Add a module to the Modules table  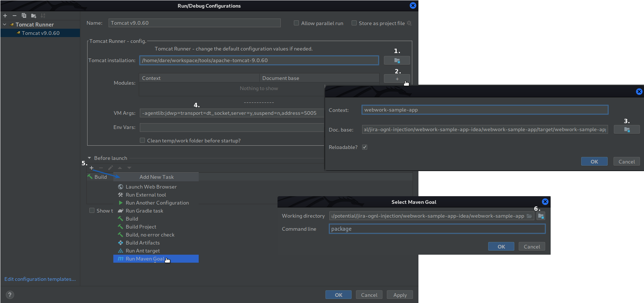pos(397,78)
